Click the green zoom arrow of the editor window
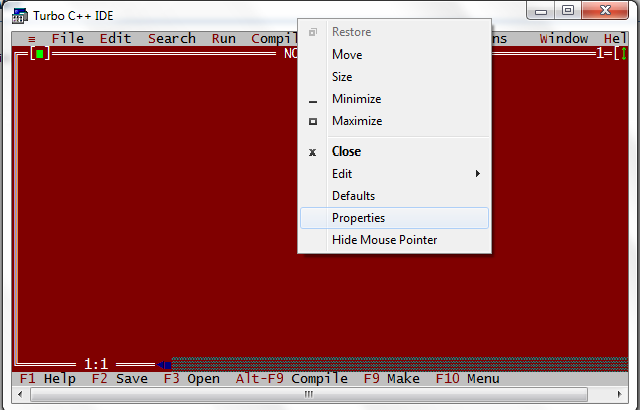This screenshot has height=410, width=640. (624, 53)
